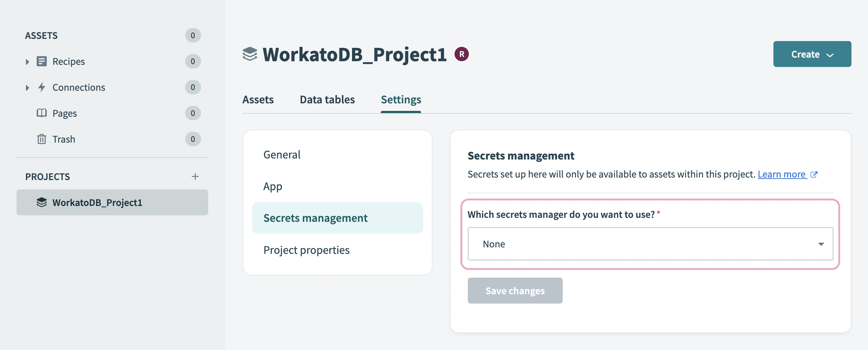Click the external link icon after Learn more
Image resolution: width=868 pixels, height=350 pixels.
tap(814, 174)
